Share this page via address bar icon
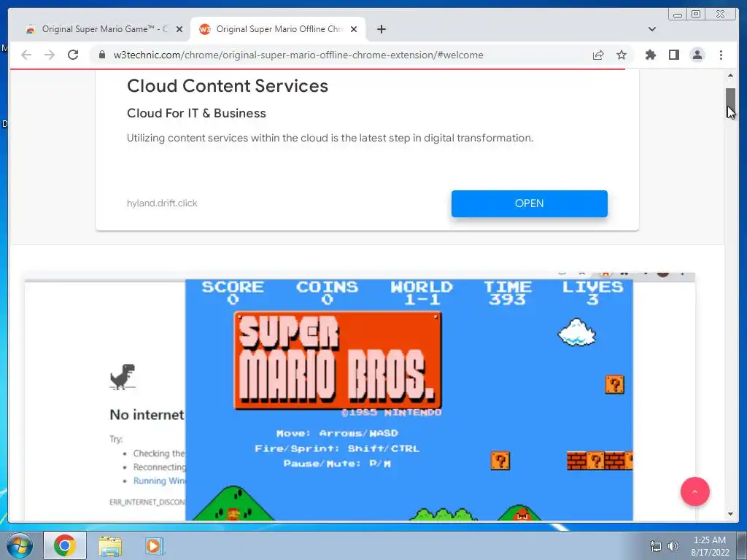 point(598,55)
